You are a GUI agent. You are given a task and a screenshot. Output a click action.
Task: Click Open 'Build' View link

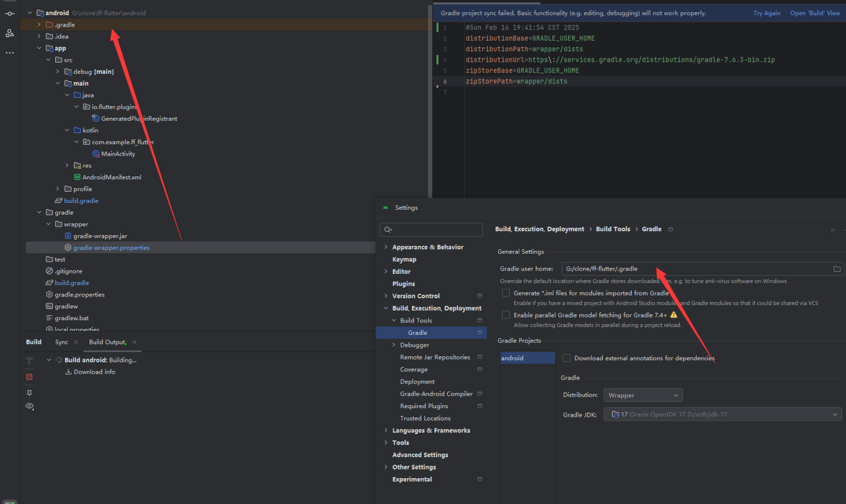coord(814,13)
